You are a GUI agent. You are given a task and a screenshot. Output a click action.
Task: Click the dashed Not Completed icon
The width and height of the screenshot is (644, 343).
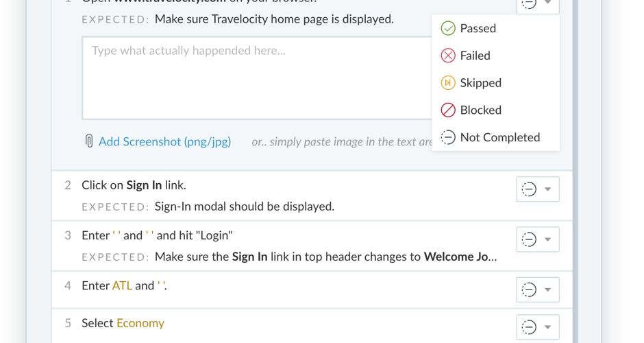(x=448, y=137)
